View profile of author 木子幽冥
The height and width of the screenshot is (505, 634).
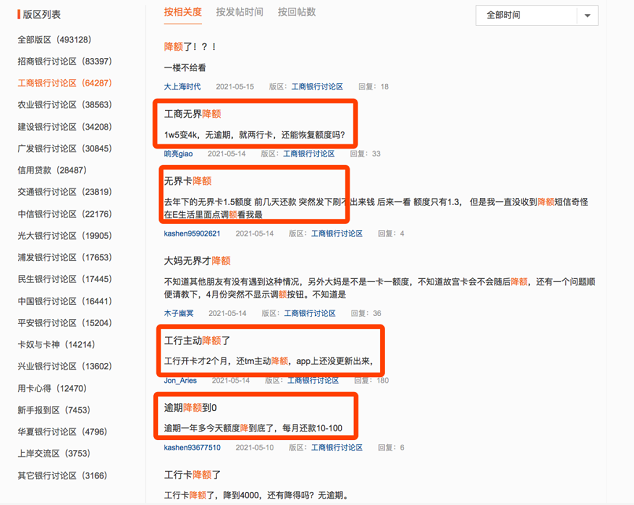click(179, 313)
